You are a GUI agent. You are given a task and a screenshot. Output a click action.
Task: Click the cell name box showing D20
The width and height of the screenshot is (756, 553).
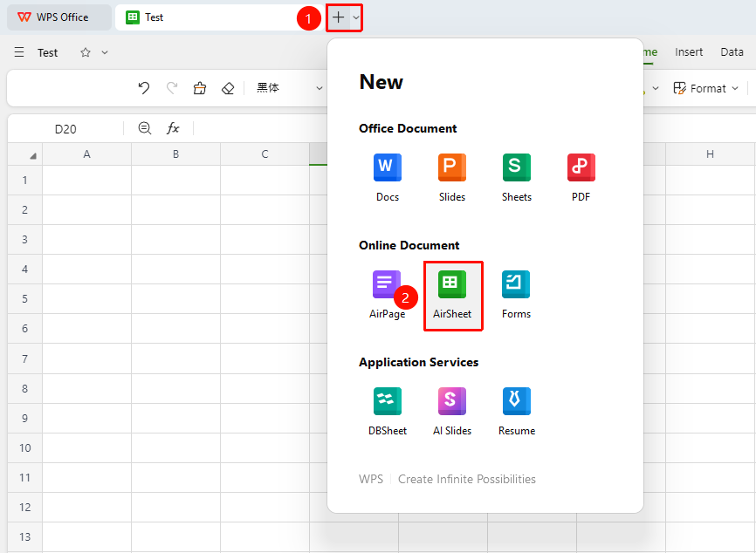[x=65, y=129]
